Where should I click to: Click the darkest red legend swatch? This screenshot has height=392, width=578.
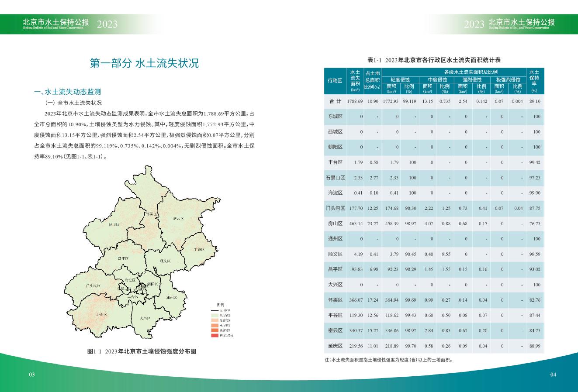214,335
